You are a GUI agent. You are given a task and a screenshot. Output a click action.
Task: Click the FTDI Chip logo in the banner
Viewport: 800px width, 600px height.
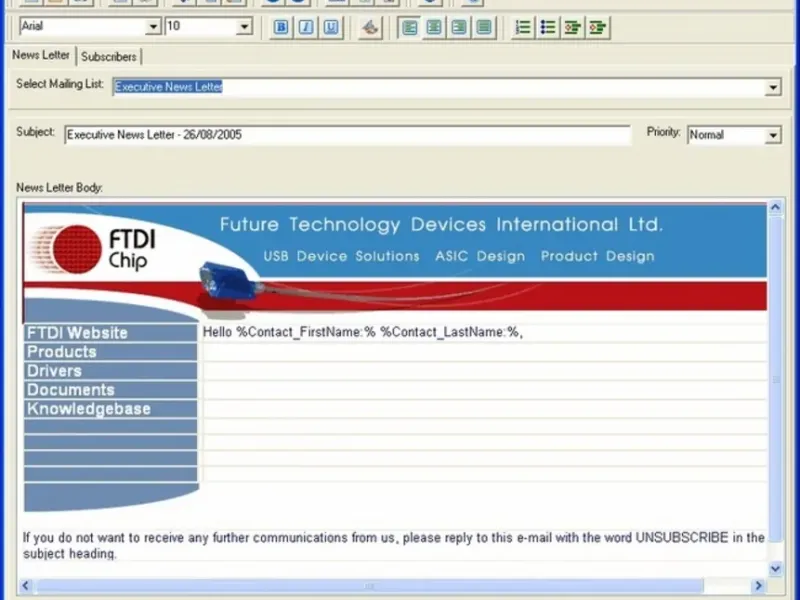coord(93,250)
